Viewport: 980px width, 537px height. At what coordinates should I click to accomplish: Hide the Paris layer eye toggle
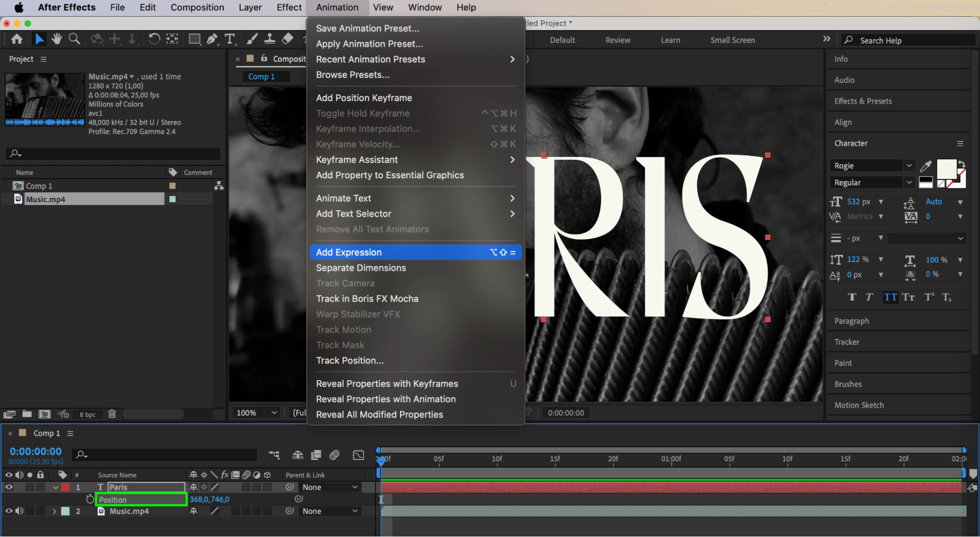pos(9,487)
